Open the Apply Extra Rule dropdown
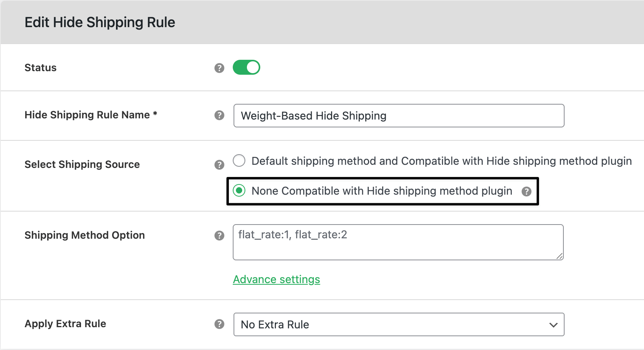 [x=398, y=324]
